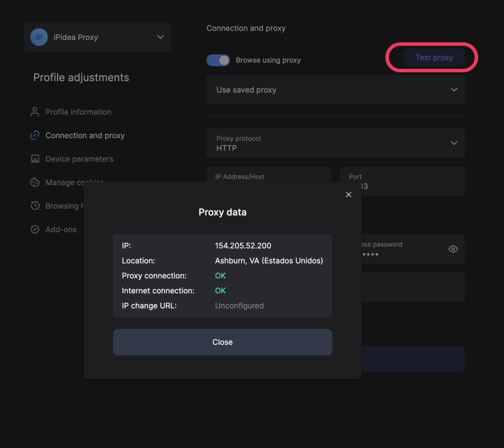This screenshot has width=504, height=448.
Task: Click the check-circle icon beside Add-ons
Action: [x=35, y=229]
